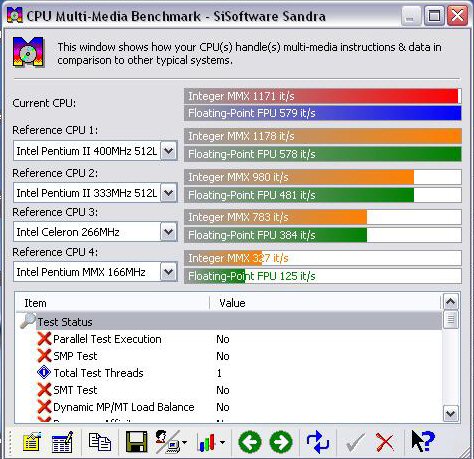
Task: Click the list scrollbar thumb
Action: 451,320
